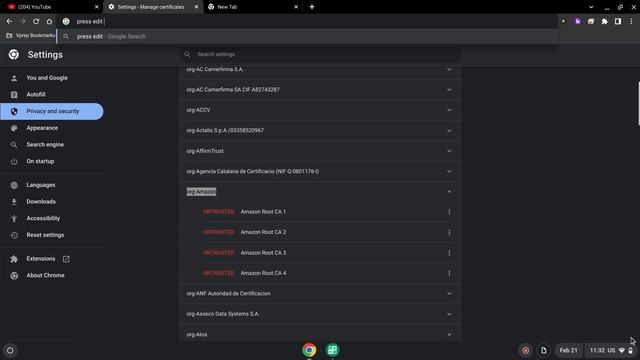Click the browser forward arrow

22,21
